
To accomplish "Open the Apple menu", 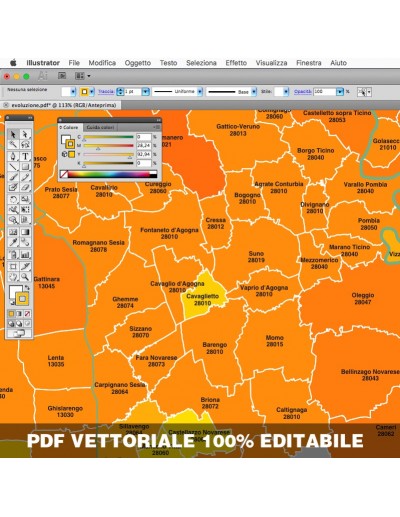I will click(13, 63).
